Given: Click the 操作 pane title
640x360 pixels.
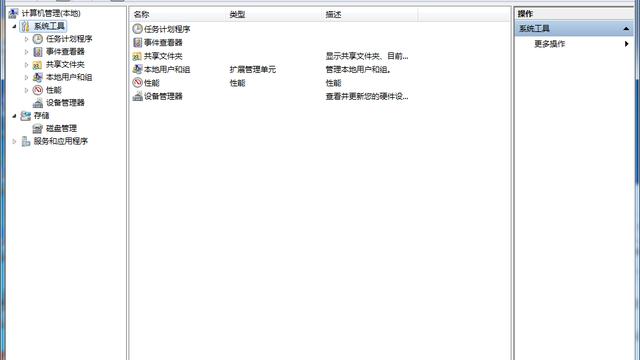Looking at the screenshot, I should 525,14.
